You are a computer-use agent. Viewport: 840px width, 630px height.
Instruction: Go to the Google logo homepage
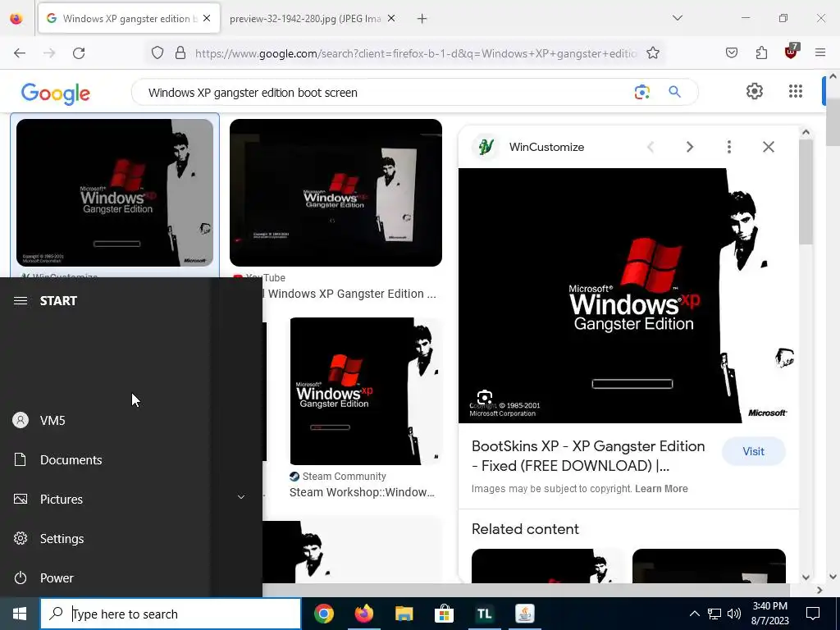click(x=56, y=94)
